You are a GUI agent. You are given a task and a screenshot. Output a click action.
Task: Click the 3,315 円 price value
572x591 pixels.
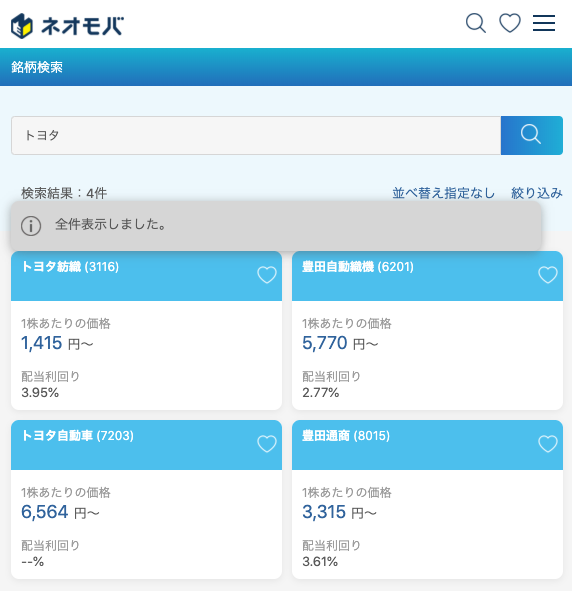339,512
